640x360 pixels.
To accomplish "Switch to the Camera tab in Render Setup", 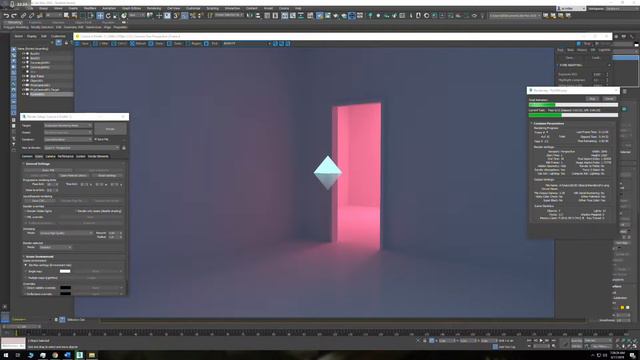I will (51, 156).
